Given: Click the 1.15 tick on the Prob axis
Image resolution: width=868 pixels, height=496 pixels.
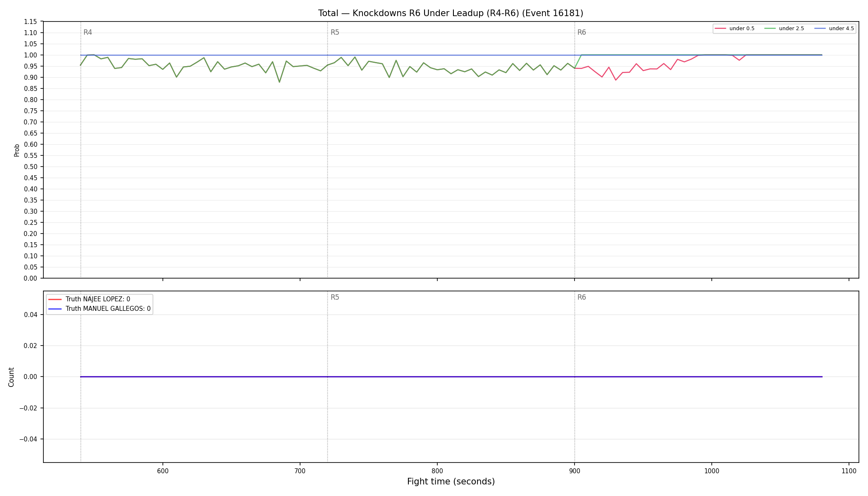Looking at the screenshot, I should point(31,22).
